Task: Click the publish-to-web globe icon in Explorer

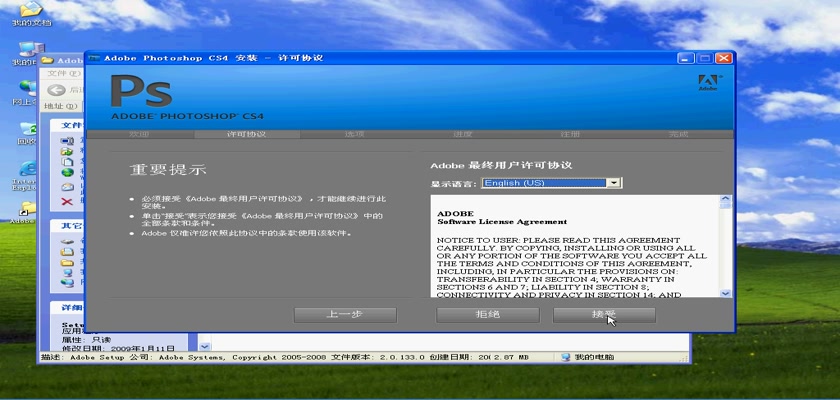Action: click(67, 172)
